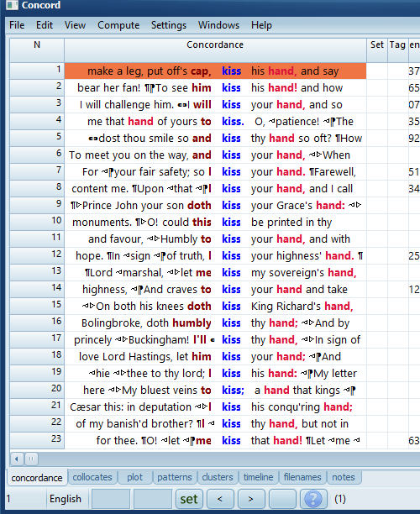420x514 pixels.
Task: Switch to the concordance tab
Action: pos(37,478)
